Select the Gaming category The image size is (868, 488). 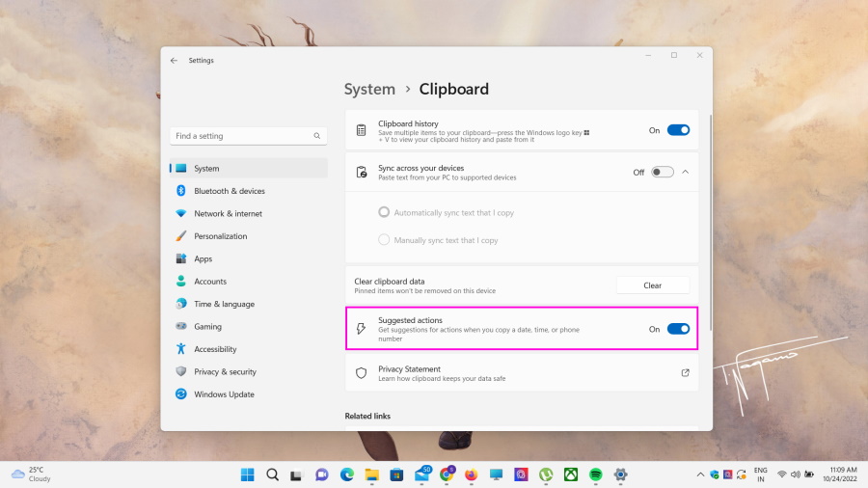249,326
